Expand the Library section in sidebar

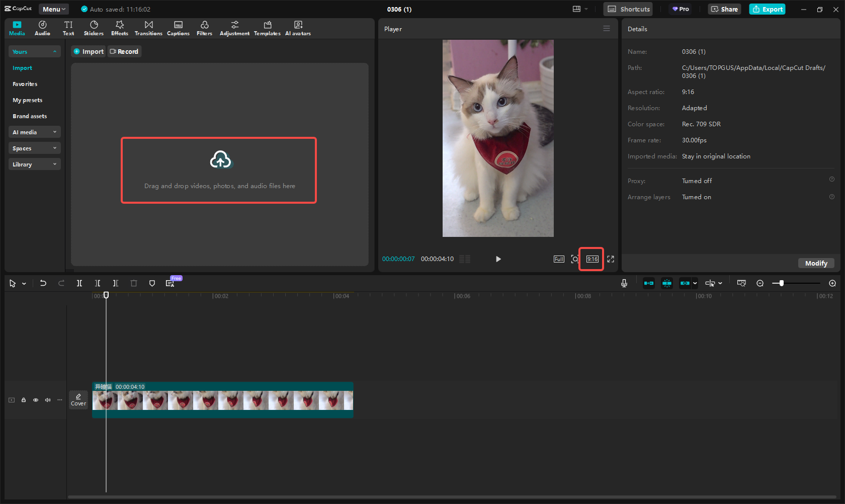click(x=34, y=164)
